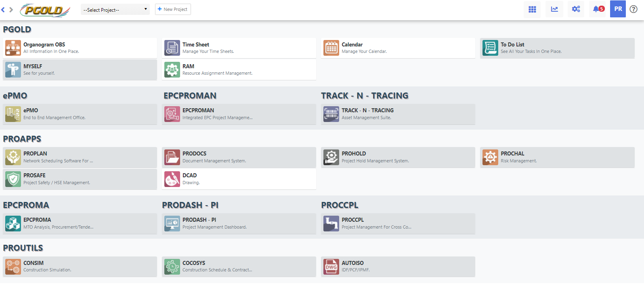Open the settings gears icon
Screen dimensions: 644x292
click(576, 9)
